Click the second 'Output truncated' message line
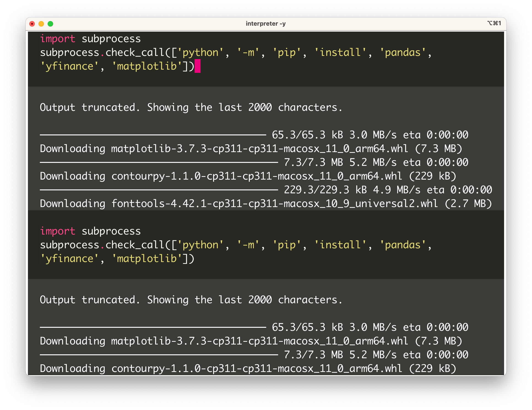Screen dimensions: 532x410 tap(191, 300)
